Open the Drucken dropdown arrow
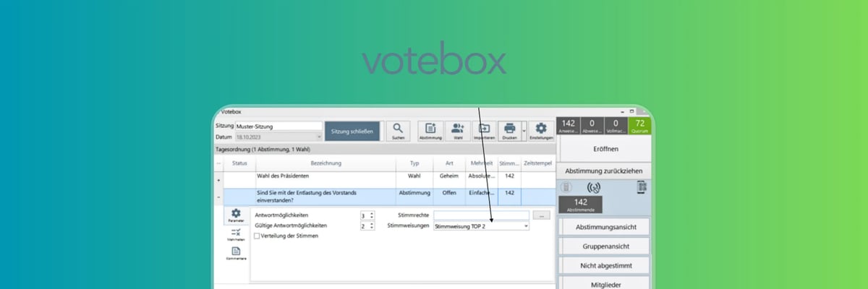Screen dimensions: 868x289 [x=524, y=131]
